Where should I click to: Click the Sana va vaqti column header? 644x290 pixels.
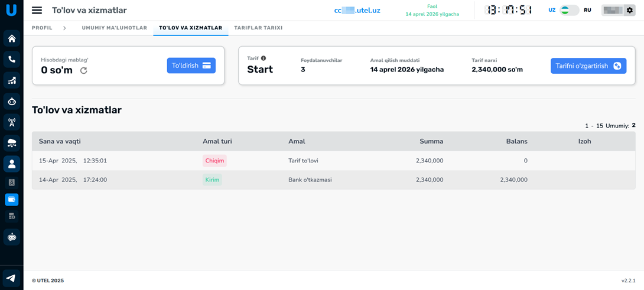60,141
